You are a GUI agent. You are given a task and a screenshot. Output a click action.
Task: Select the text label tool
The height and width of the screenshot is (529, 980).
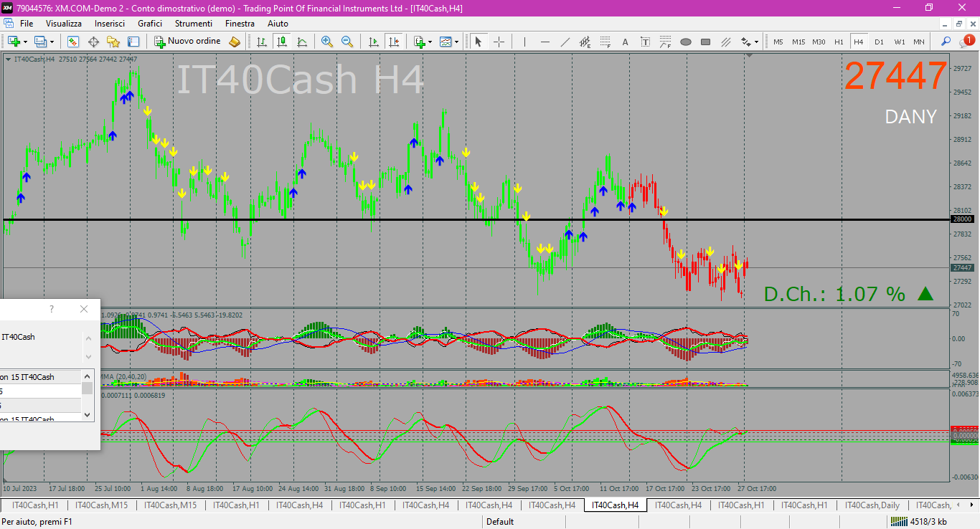pyautogui.click(x=645, y=42)
